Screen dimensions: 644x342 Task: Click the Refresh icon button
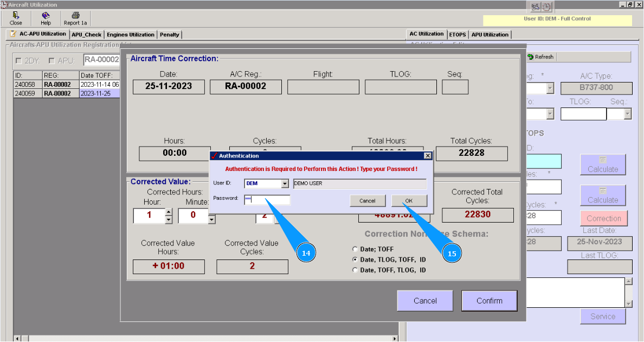click(540, 56)
